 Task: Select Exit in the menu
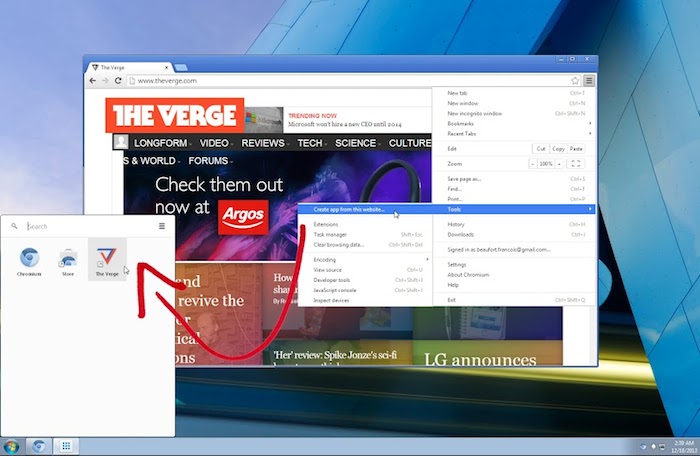514,300
